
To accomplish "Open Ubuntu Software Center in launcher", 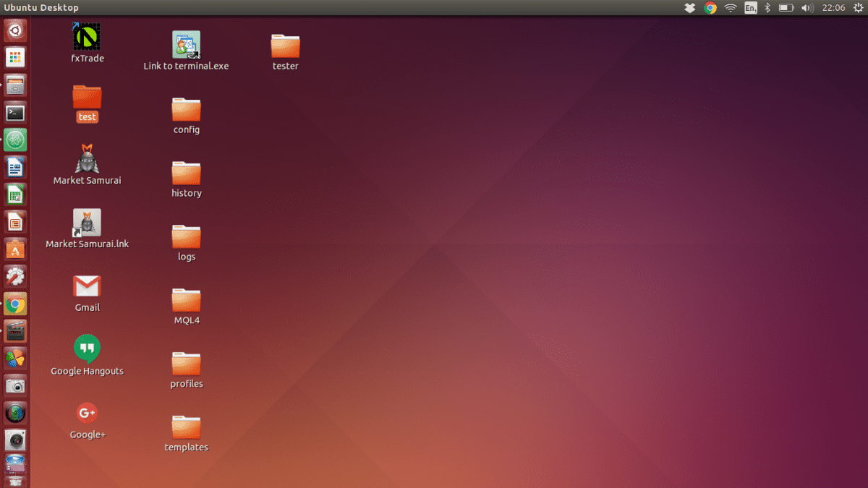I will click(x=15, y=249).
